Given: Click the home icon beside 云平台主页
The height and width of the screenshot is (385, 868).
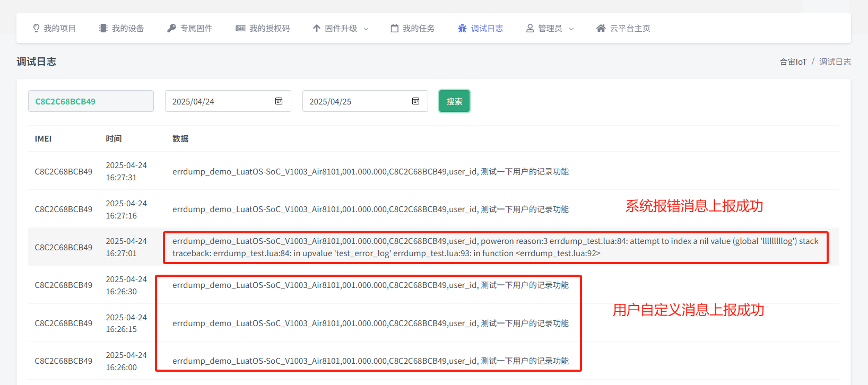Looking at the screenshot, I should click(601, 28).
